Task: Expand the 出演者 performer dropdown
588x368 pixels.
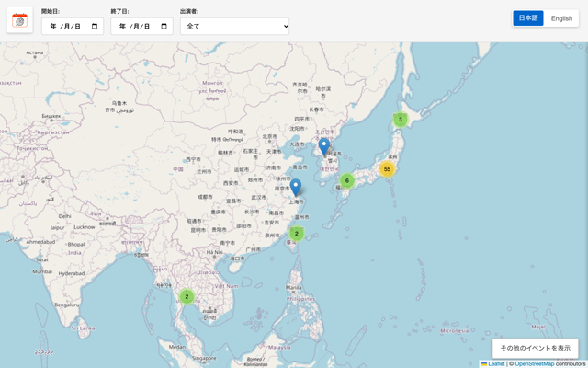Action: click(235, 27)
